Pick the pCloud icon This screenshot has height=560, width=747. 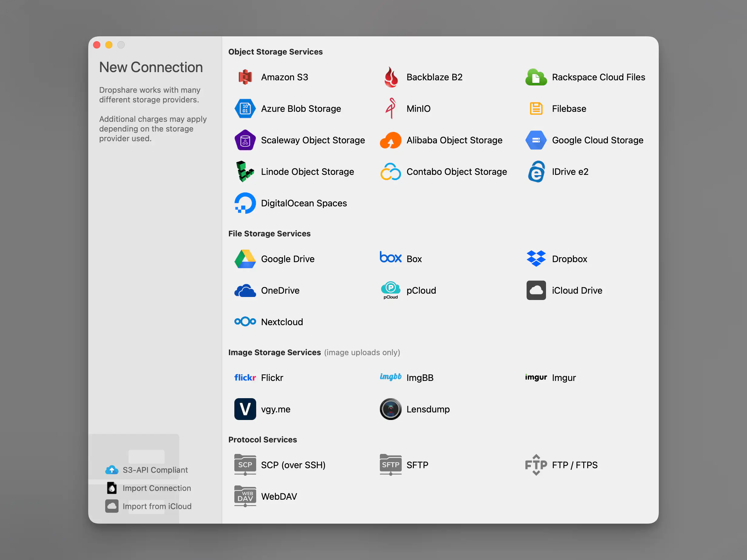(391, 290)
